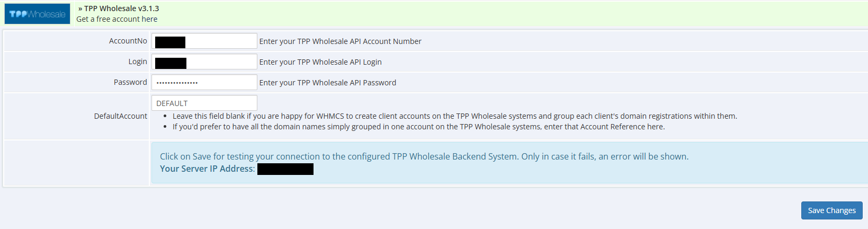Click the 'Click on Save for testing' info message
This screenshot has width=868, height=229.
coord(424,156)
